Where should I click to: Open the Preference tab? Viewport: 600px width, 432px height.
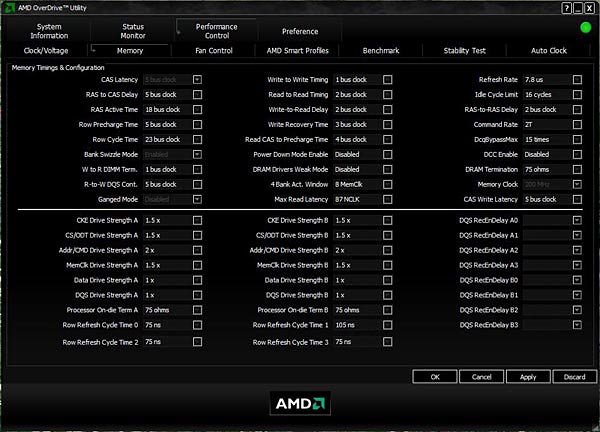point(300,31)
